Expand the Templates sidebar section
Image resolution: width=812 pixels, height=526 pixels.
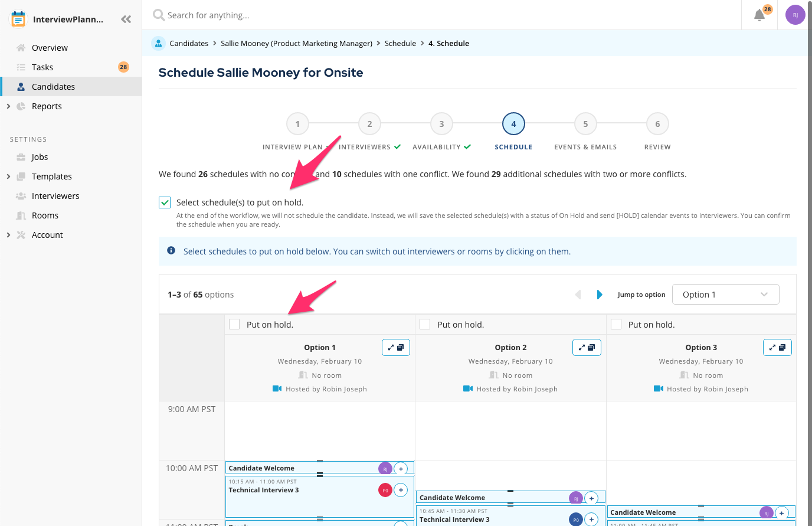click(x=8, y=177)
